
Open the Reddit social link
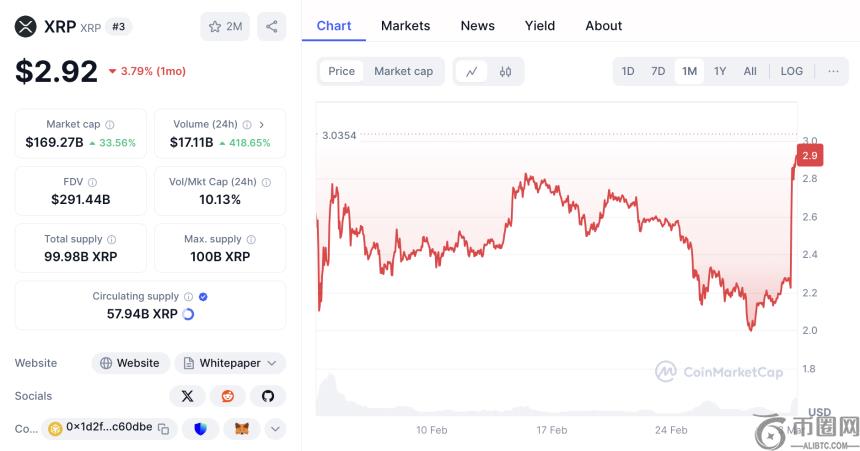tap(227, 396)
